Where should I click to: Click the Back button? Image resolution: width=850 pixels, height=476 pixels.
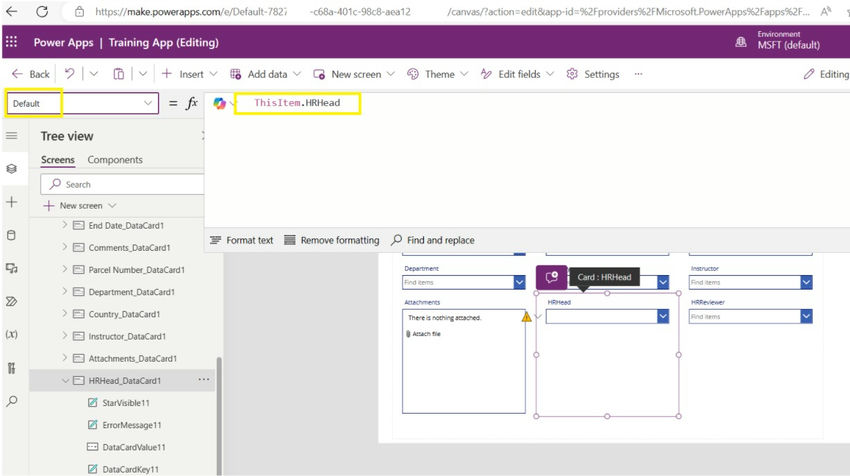(x=31, y=74)
